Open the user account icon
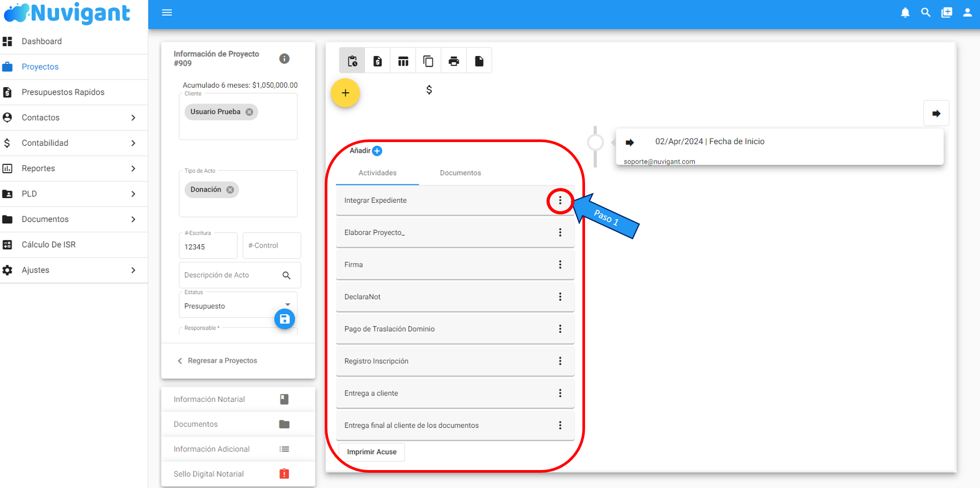980x488 pixels. tap(967, 13)
